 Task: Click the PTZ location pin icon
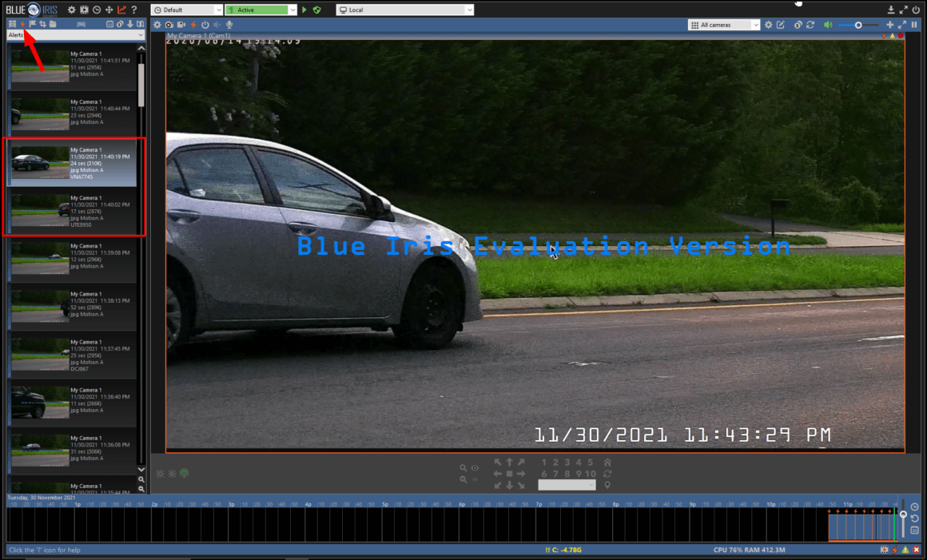[x=607, y=485]
